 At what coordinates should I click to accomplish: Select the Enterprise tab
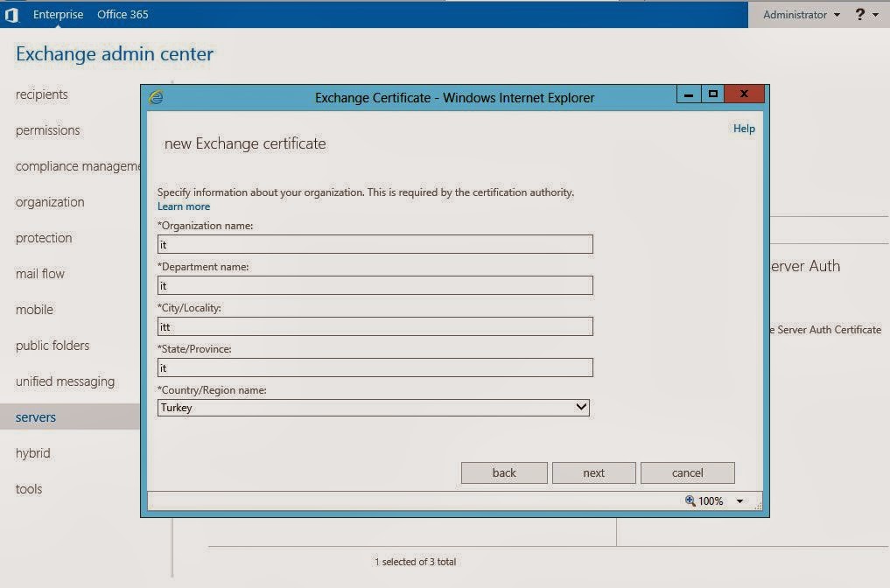click(x=59, y=15)
